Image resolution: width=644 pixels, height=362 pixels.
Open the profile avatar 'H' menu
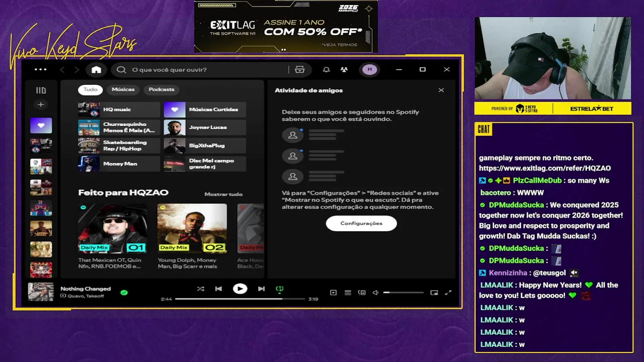click(x=370, y=69)
